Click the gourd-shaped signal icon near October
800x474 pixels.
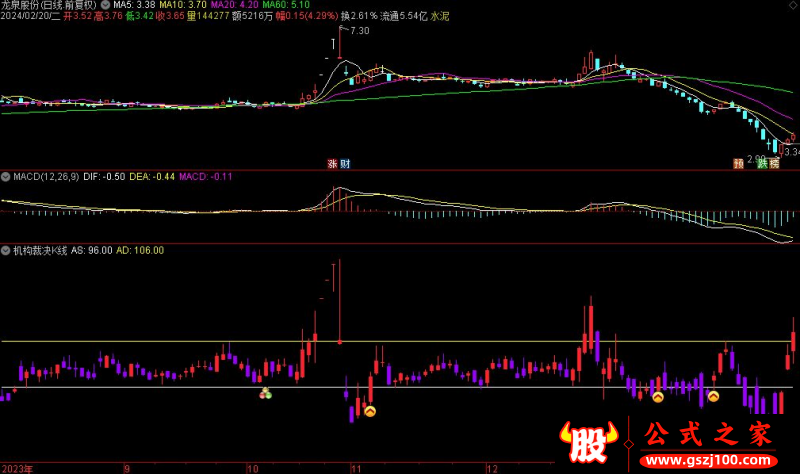pyautogui.click(x=265, y=393)
